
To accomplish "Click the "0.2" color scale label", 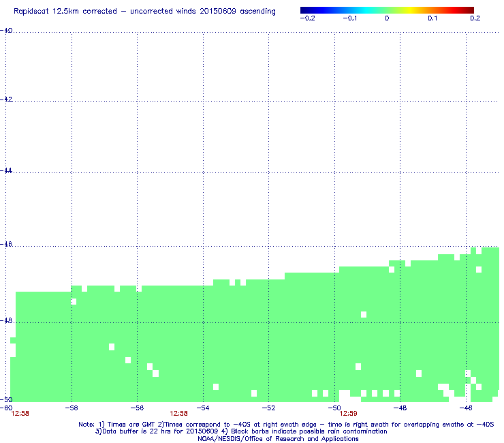I will click(x=475, y=18).
